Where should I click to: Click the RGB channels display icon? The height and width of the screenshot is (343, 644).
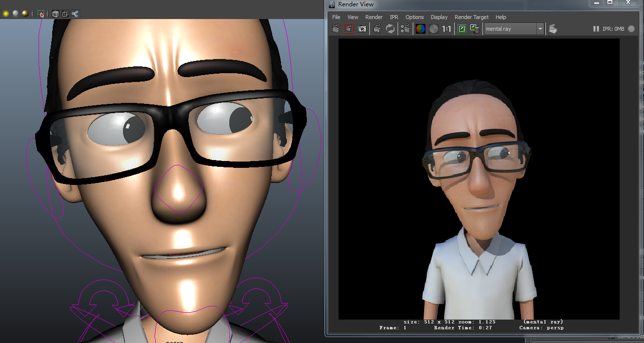click(x=420, y=29)
